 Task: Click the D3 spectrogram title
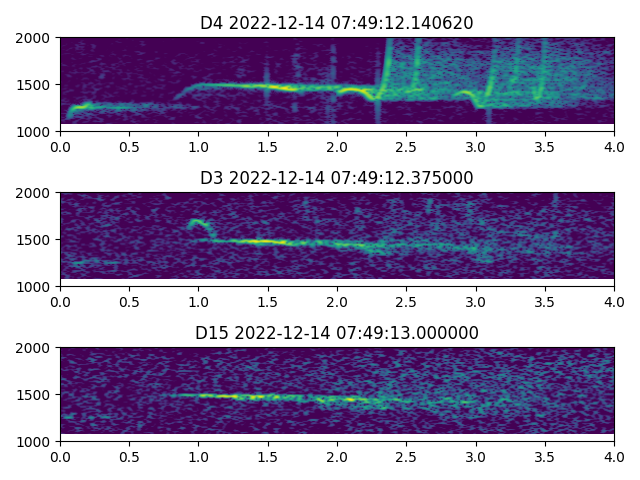pyautogui.click(x=337, y=178)
